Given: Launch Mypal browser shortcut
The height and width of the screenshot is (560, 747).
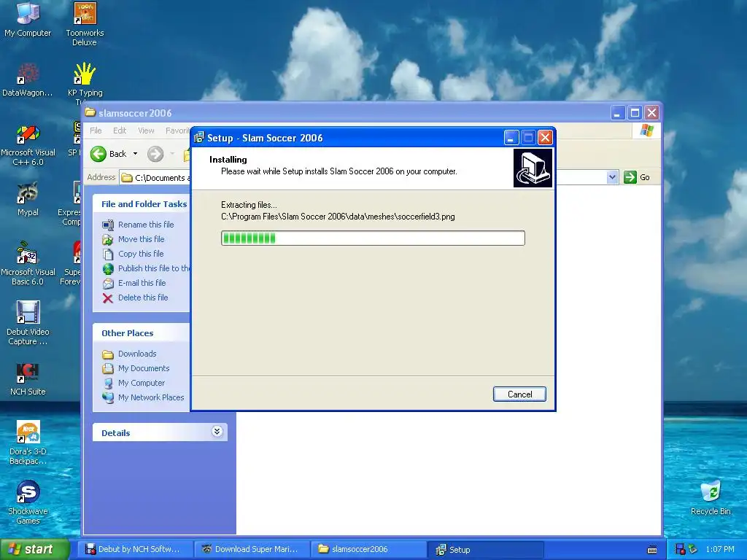Looking at the screenshot, I should 28,199.
